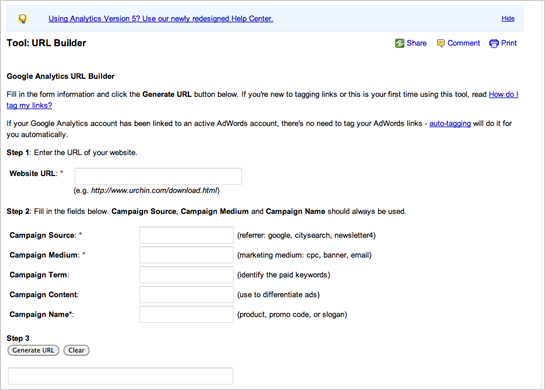Focus the Campaign Name input
Image resolution: width=545 pixels, height=390 pixels.
coord(186,315)
